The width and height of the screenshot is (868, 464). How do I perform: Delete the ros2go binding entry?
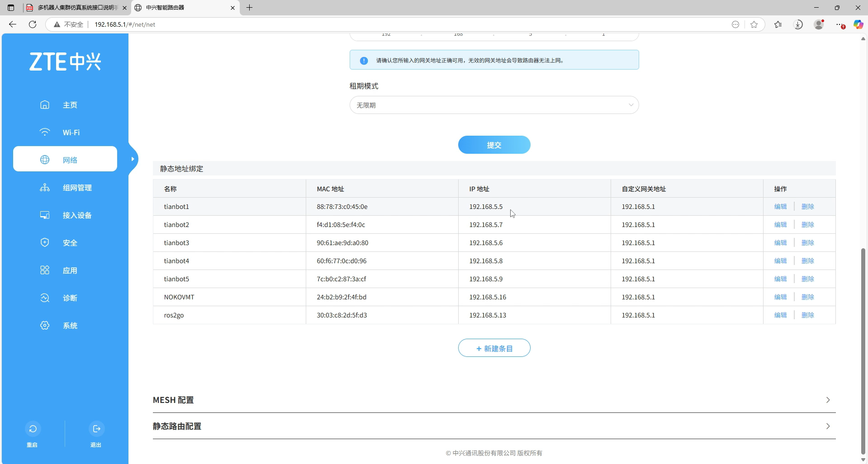pyautogui.click(x=807, y=315)
